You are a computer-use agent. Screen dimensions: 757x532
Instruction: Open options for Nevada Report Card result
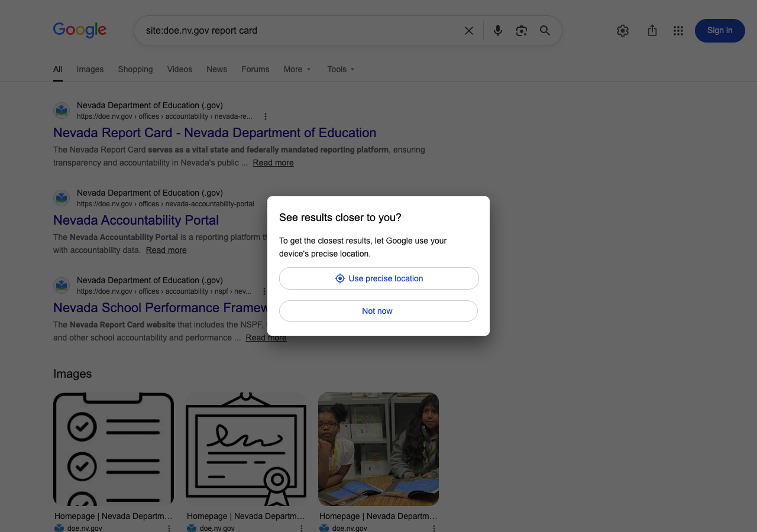[x=266, y=116]
